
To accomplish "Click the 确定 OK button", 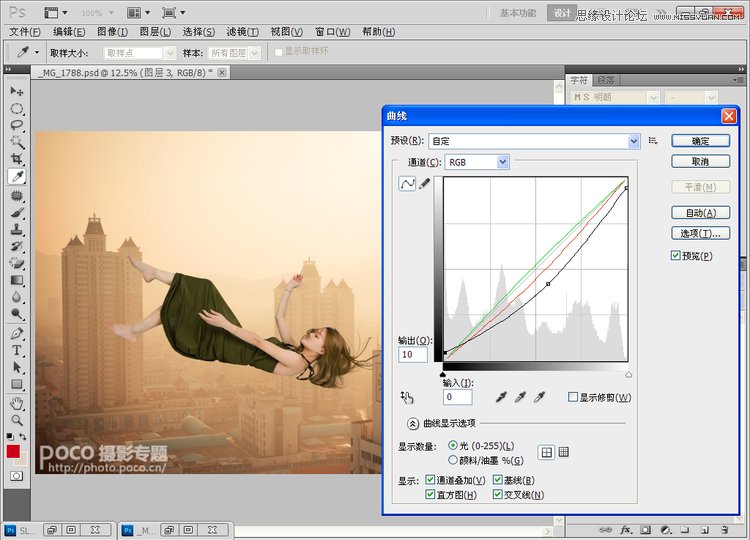I will pos(700,141).
